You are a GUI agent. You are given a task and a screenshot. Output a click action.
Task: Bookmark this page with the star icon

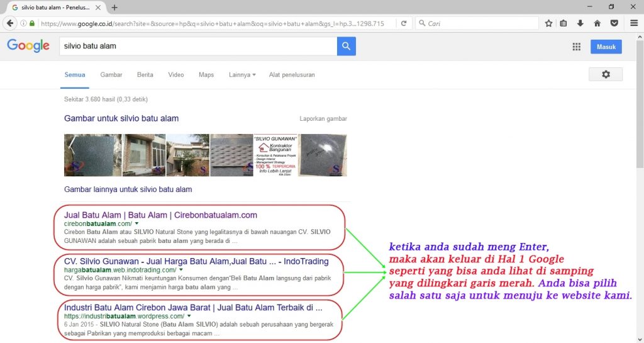[548, 23]
